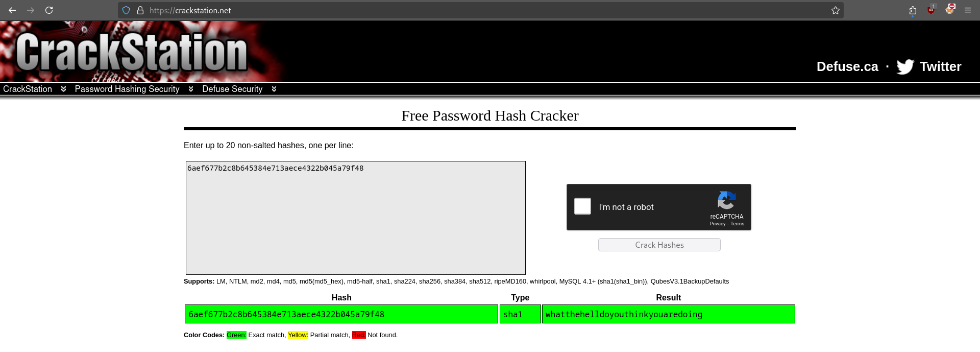Click the Twitter bird icon

pos(905,67)
